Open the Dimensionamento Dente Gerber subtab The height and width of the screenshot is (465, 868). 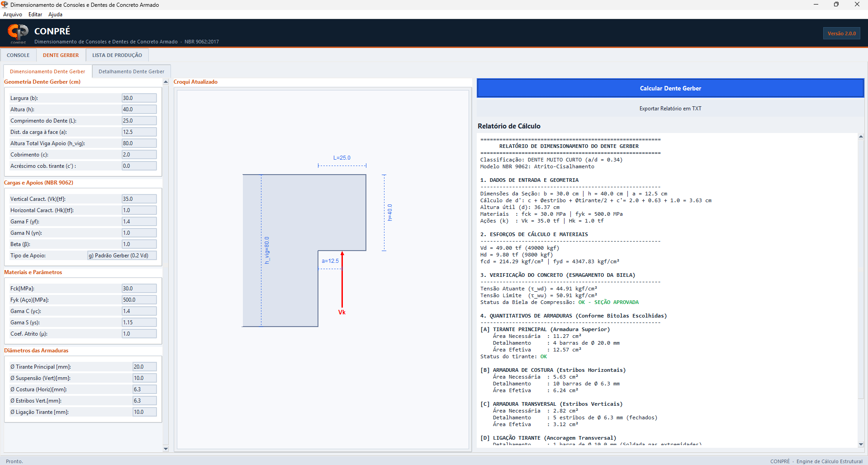coord(47,71)
